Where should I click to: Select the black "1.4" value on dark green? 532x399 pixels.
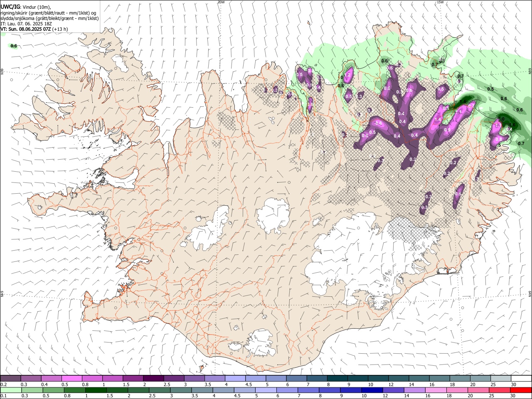[463, 101]
